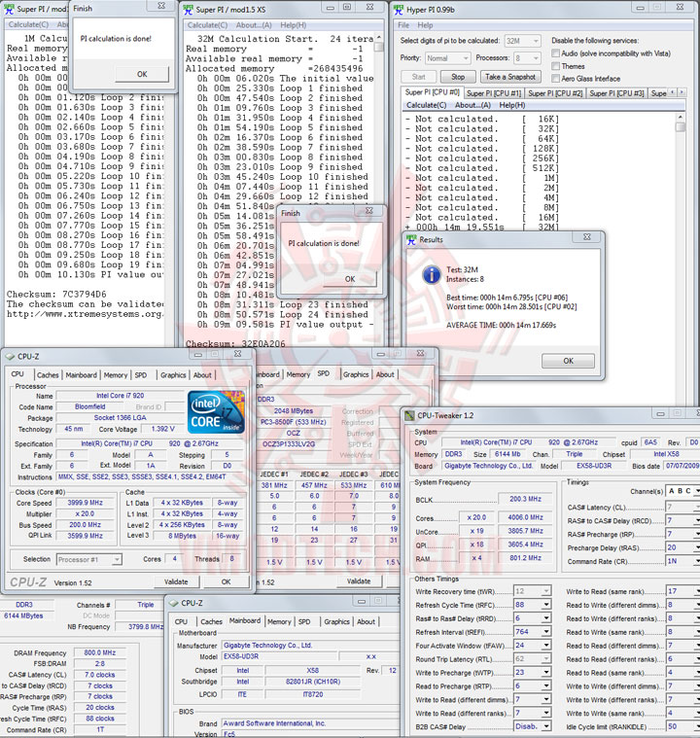Click OK in the Results dialog
The image size is (700, 738).
coord(568,361)
